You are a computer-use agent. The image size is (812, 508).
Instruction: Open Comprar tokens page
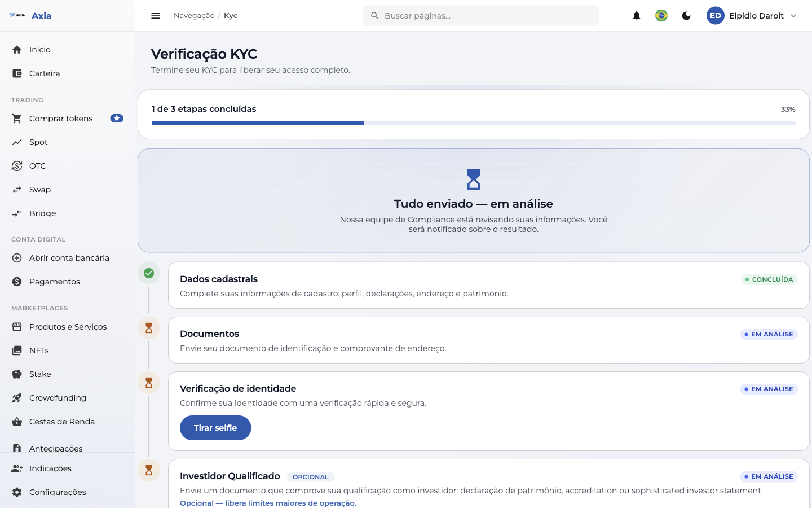(x=68, y=119)
